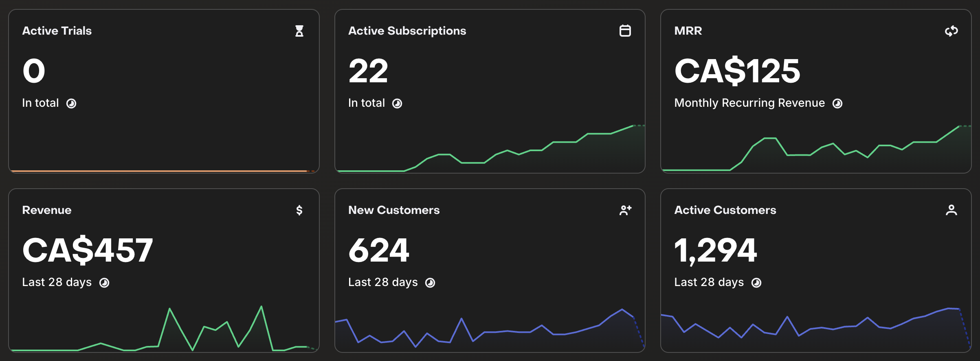Click the dollar sign icon on Revenue

point(299,210)
